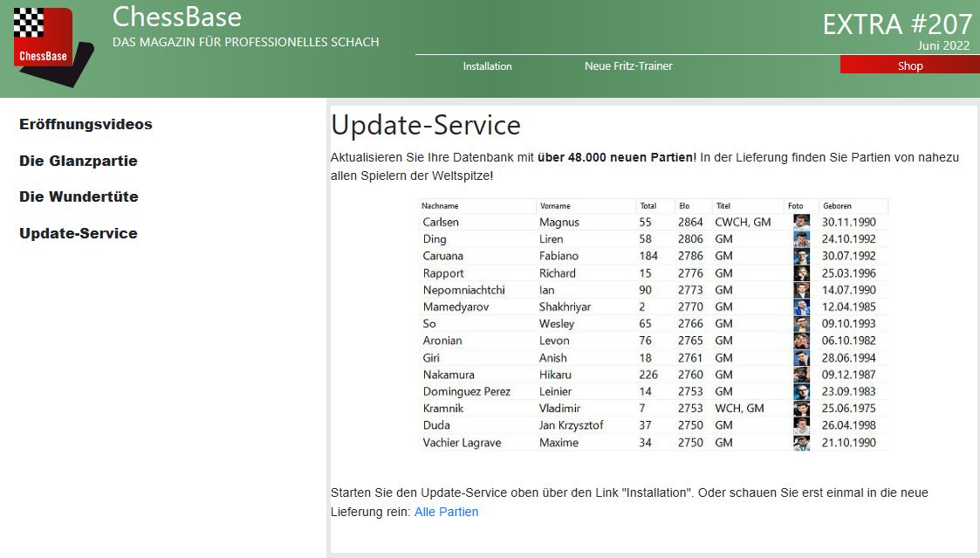
Task: Click Hikaru Nakamura's photo thumbnail
Action: (x=801, y=375)
